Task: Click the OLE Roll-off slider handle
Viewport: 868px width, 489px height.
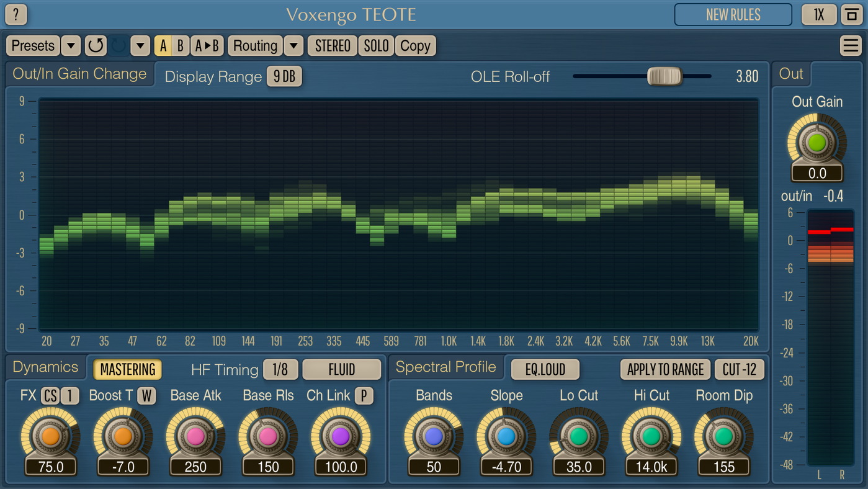Action: [x=664, y=76]
